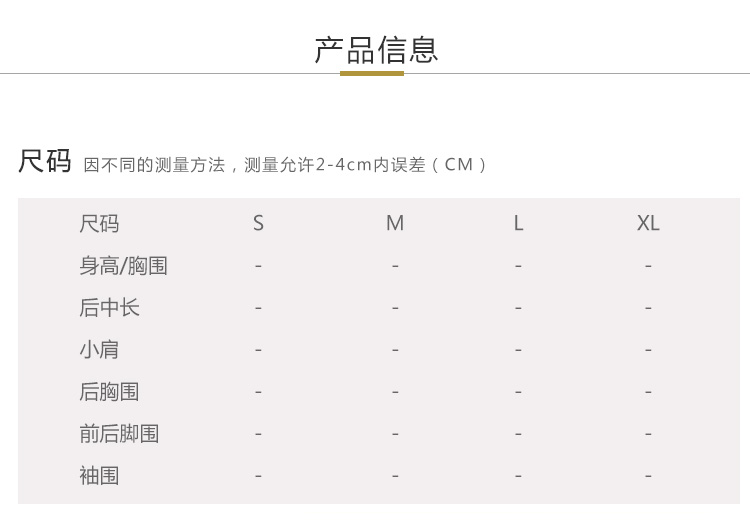750x520 pixels.
Task: Click the 后胸围 row label
Action: (x=109, y=392)
